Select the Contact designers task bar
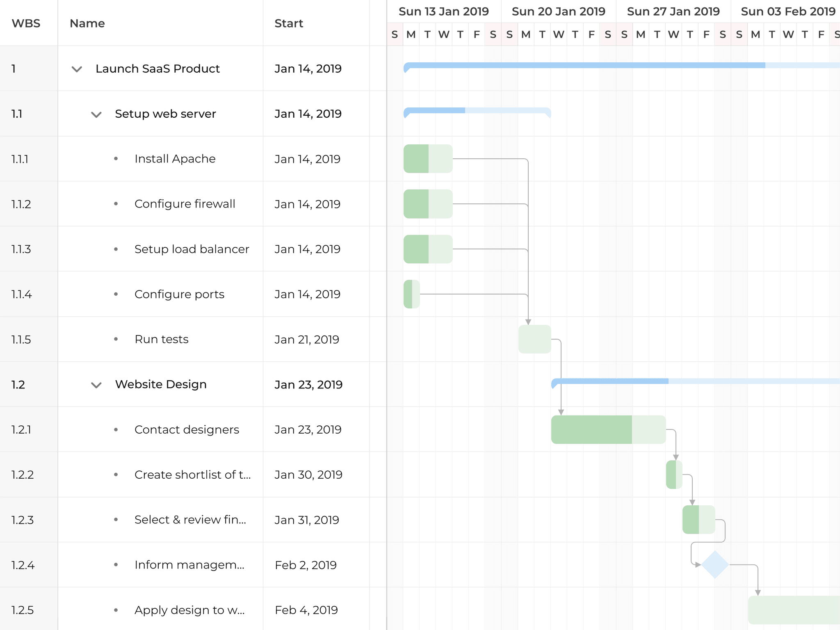Image resolution: width=840 pixels, height=630 pixels. tap(607, 429)
